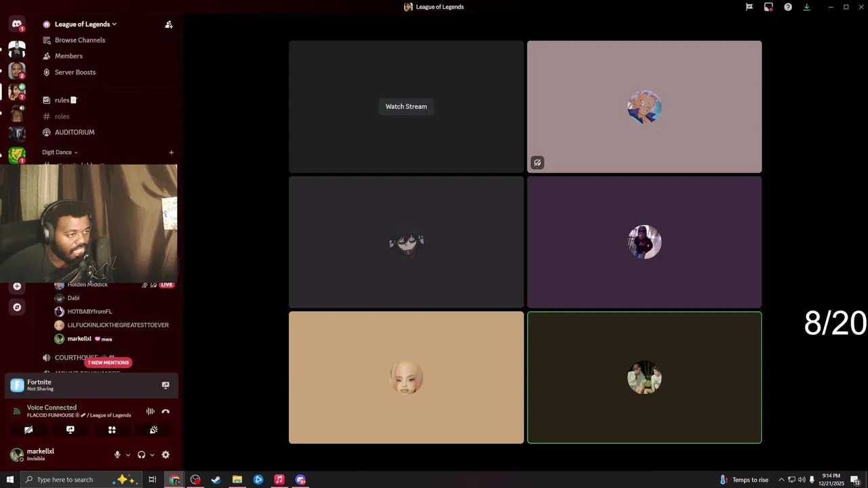The image size is (868, 488).
Task: Open the Discover servers compass icon
Action: click(17, 307)
